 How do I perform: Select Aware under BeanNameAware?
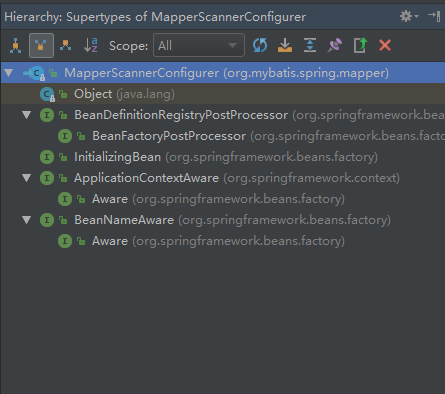(223, 241)
